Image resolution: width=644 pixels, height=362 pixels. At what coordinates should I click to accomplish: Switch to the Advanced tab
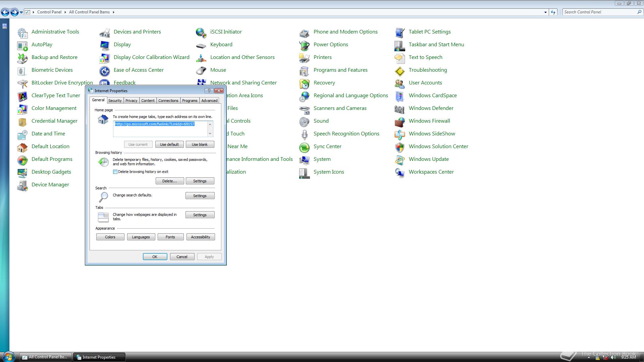click(x=209, y=101)
